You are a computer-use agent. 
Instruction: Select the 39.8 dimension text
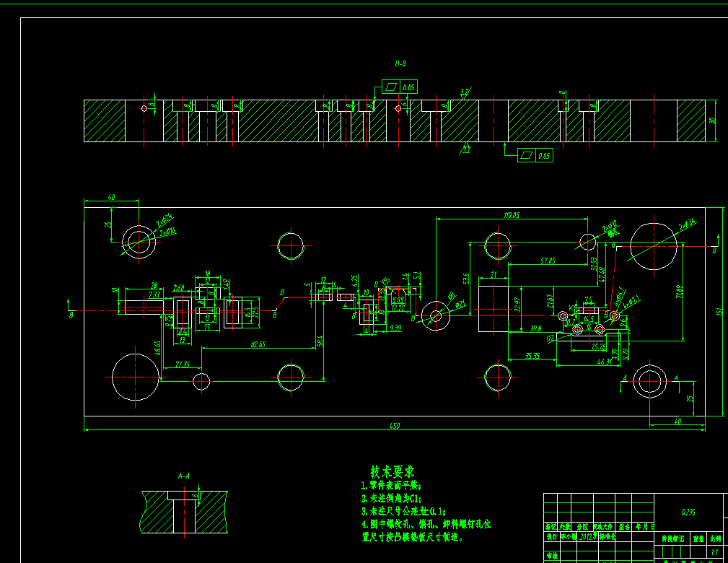click(x=535, y=328)
